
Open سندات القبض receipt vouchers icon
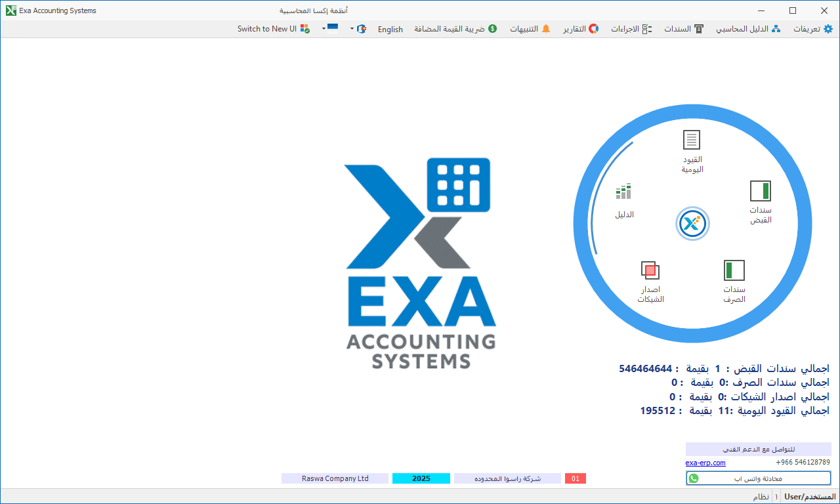pyautogui.click(x=761, y=191)
